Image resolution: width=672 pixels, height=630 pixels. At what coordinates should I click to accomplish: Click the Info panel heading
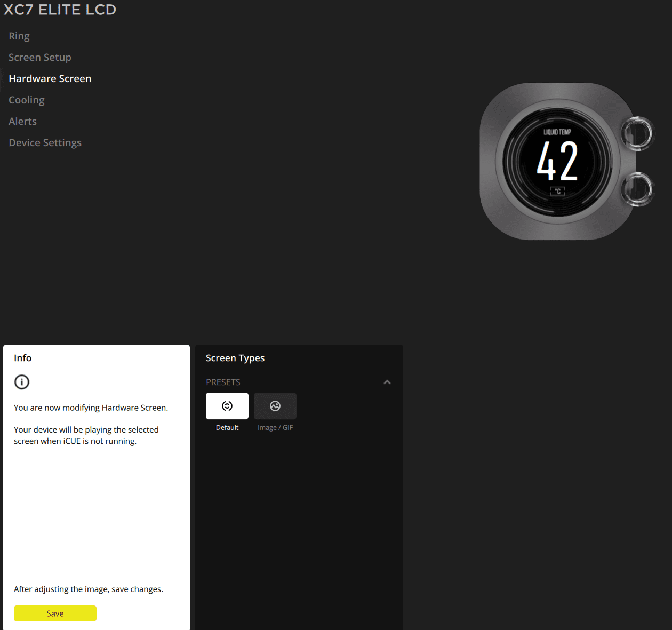(x=23, y=358)
